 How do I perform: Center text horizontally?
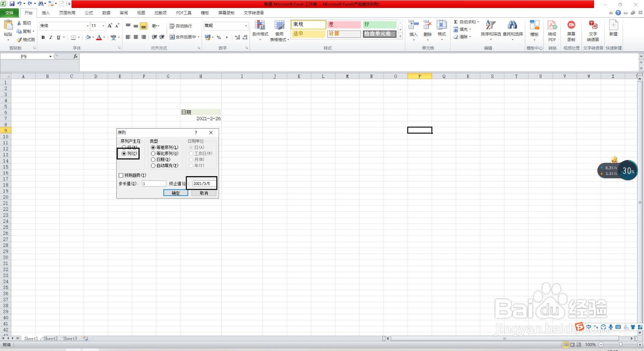click(x=136, y=37)
